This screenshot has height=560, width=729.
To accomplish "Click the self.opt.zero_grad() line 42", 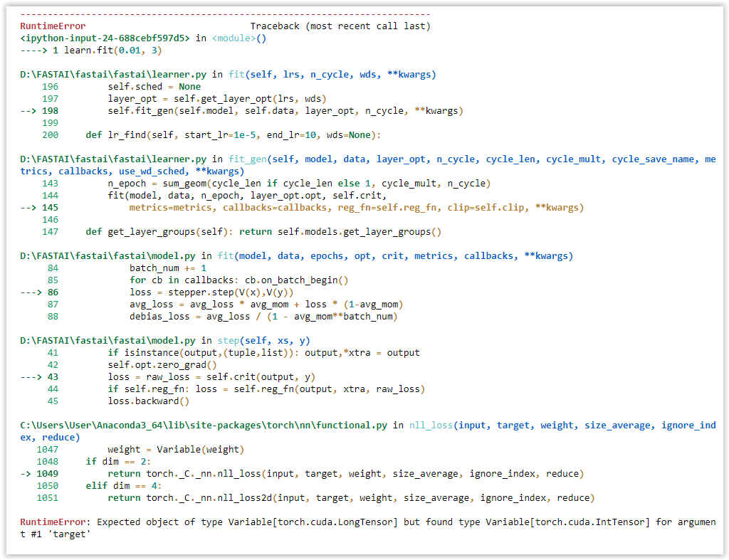I will (x=162, y=364).
